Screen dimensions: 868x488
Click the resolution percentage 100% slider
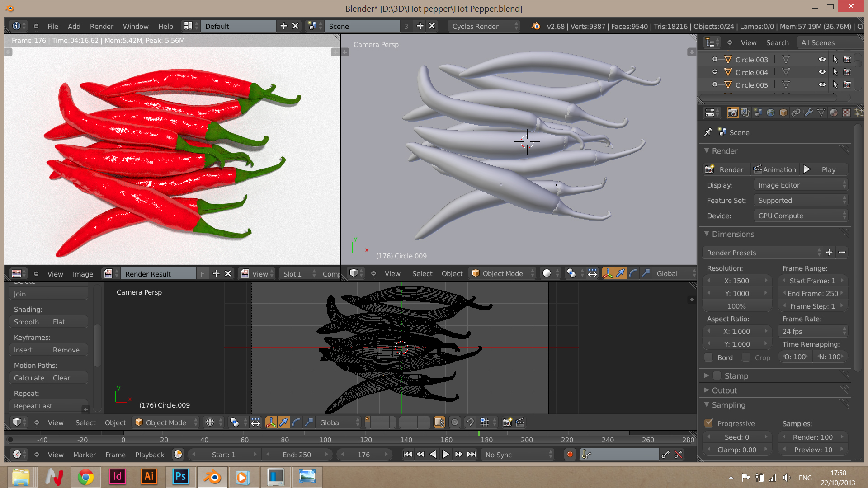tap(736, 306)
